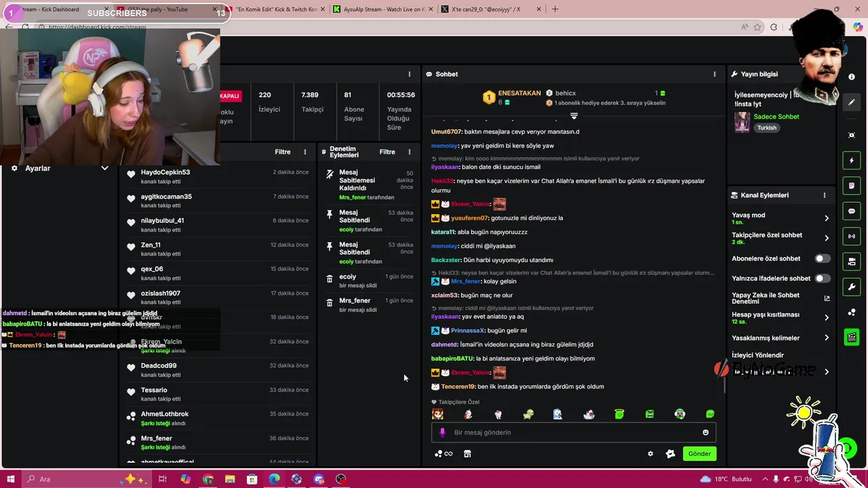Click in Bir mesaj gönderin message field

click(574, 432)
